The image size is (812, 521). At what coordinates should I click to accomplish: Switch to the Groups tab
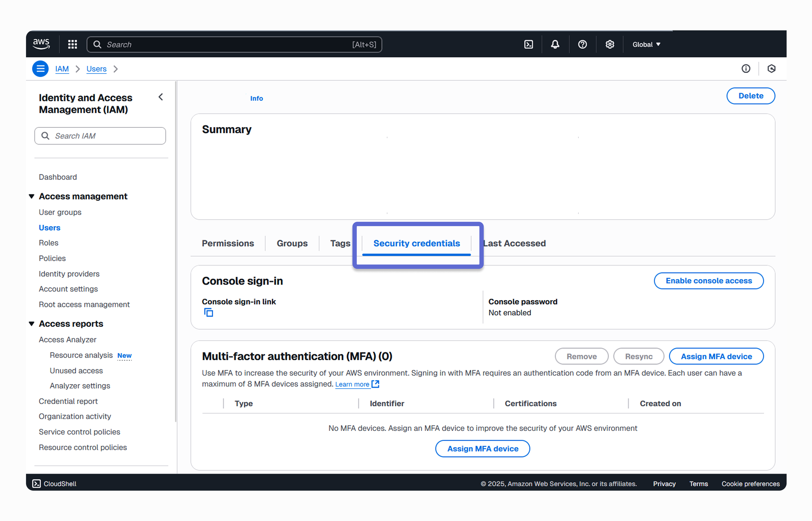[292, 243]
